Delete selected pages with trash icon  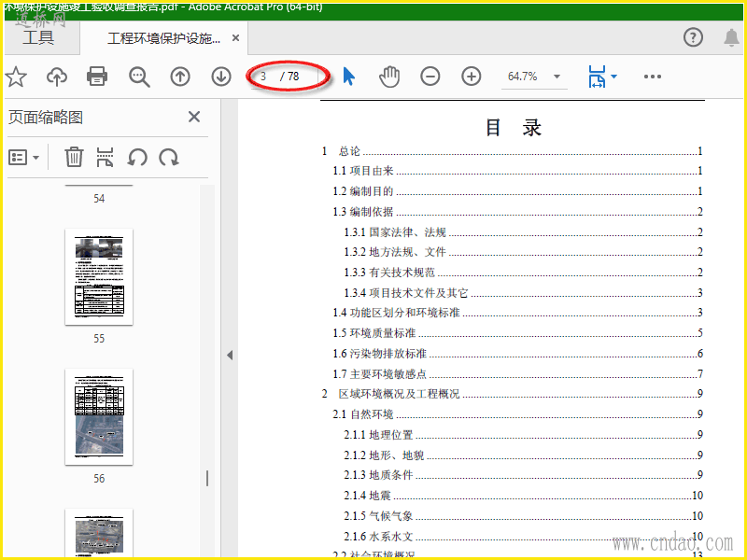point(74,157)
